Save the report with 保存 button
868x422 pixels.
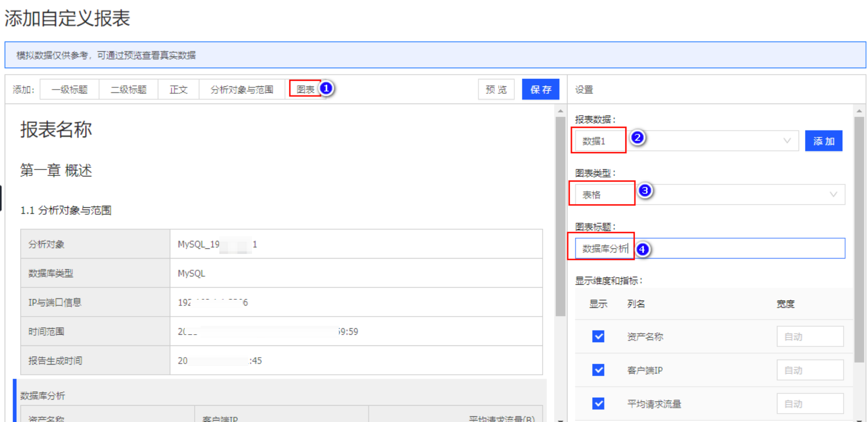tap(540, 90)
